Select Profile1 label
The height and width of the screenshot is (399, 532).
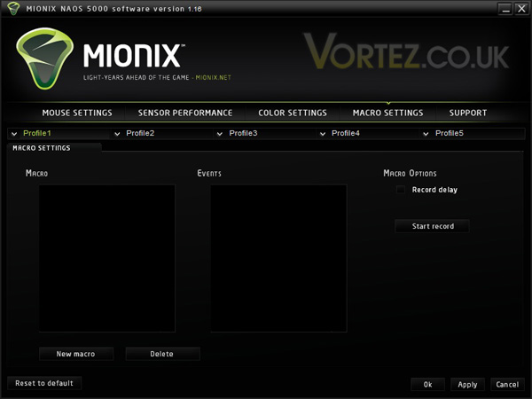click(x=37, y=133)
